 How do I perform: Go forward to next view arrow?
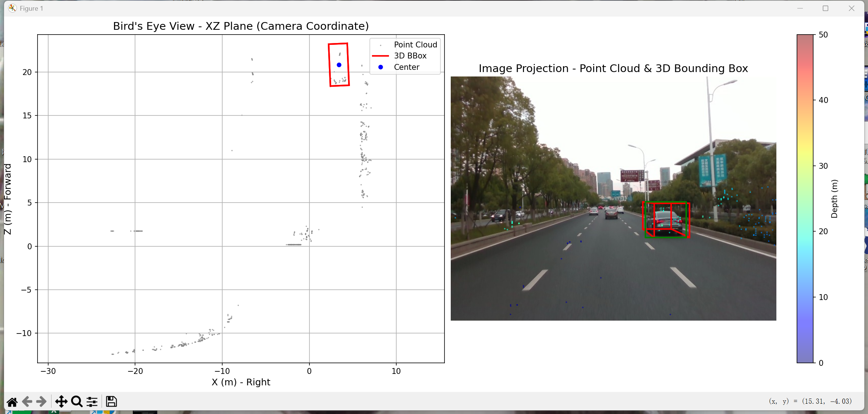pyautogui.click(x=42, y=401)
